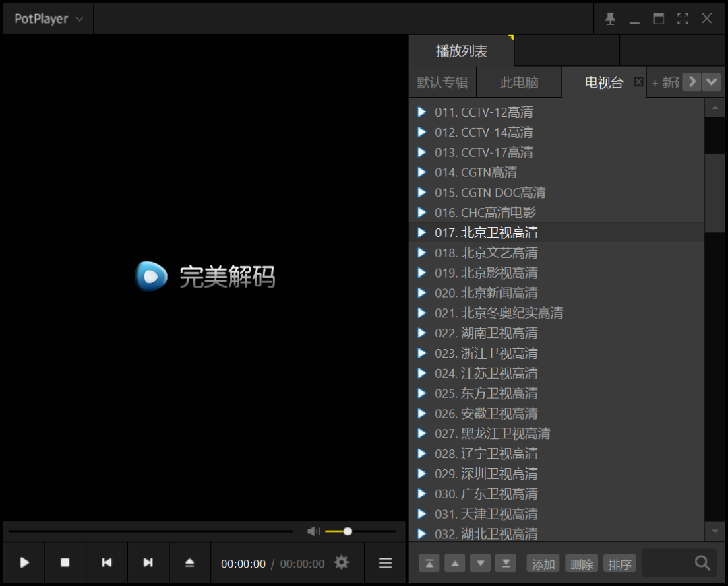Add a new playlist with the + 新建 tab
The width and height of the screenshot is (728, 586).
(665, 83)
